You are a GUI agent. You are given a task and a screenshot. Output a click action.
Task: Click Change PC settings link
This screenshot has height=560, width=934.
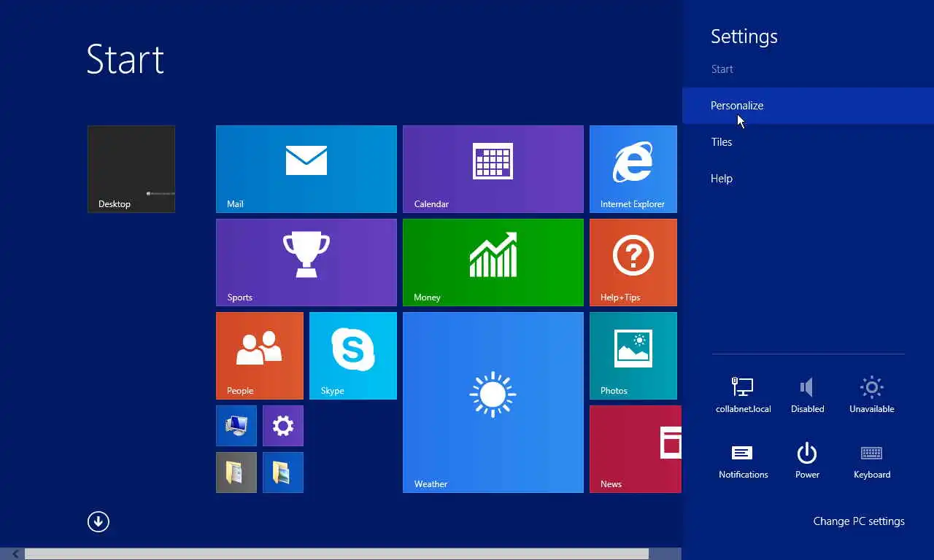click(859, 521)
